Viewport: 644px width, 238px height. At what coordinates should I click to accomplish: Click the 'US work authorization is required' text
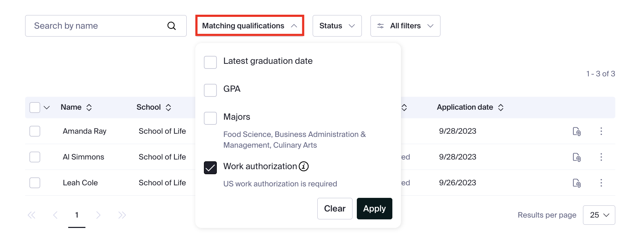tap(280, 184)
